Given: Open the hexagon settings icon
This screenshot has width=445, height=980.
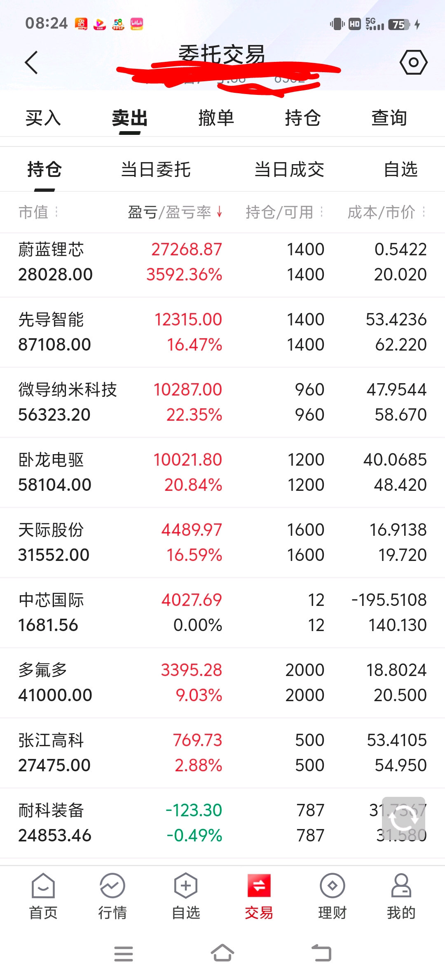Looking at the screenshot, I should (413, 62).
